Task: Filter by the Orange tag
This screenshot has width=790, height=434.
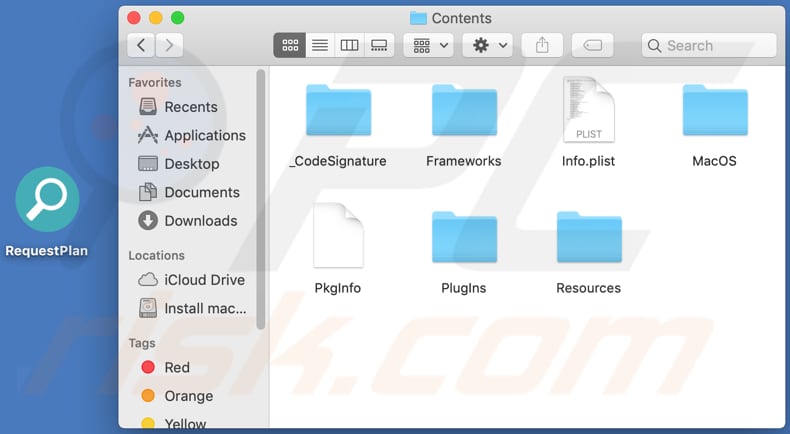Action: point(177,396)
